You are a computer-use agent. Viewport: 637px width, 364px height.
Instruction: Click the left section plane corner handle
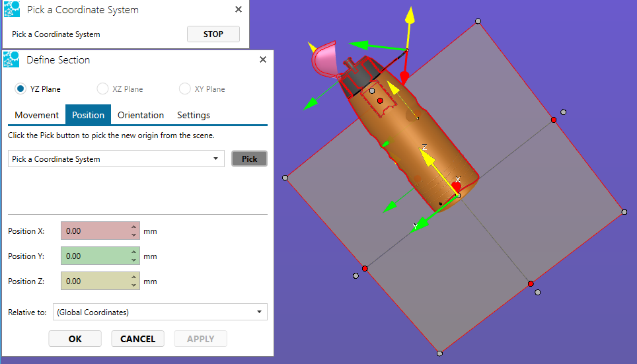285,178
